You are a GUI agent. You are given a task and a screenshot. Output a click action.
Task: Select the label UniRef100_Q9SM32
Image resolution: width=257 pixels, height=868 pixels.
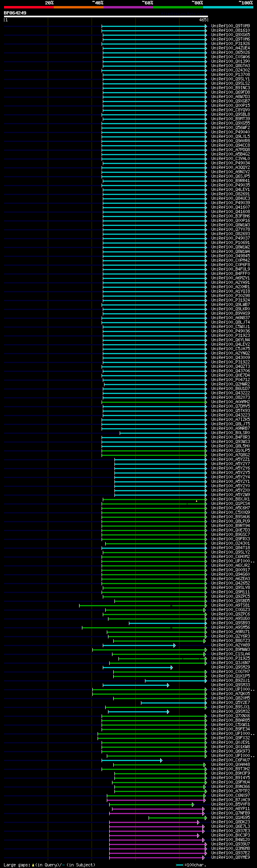[230, 711]
